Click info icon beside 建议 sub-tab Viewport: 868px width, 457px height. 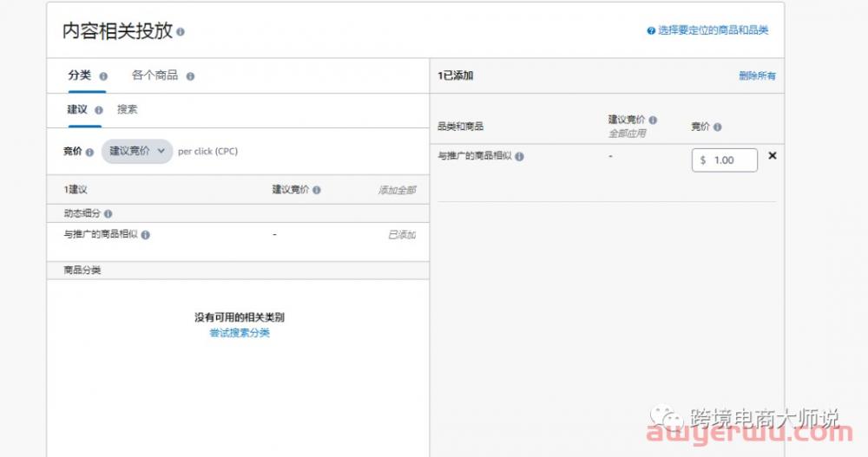click(x=99, y=110)
